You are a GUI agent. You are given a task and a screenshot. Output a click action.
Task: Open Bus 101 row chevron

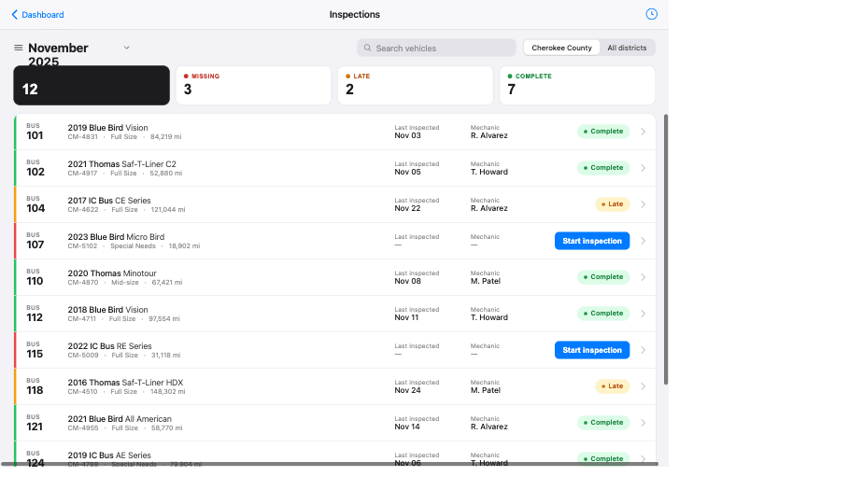[643, 132]
